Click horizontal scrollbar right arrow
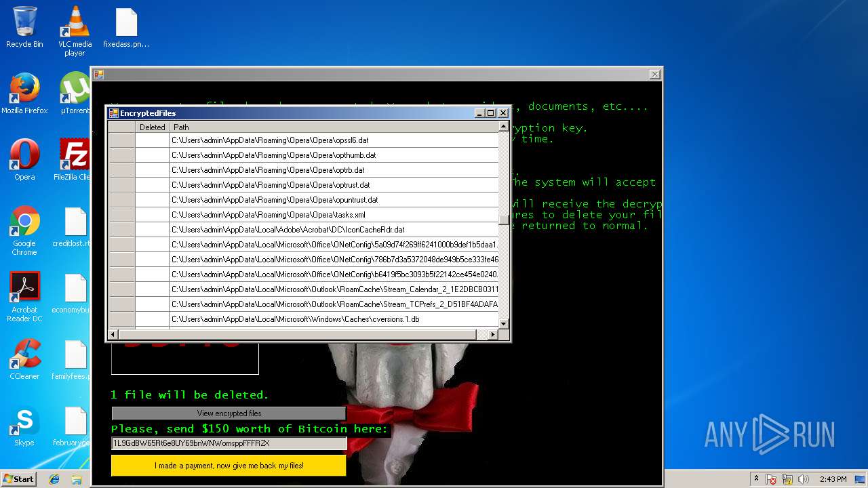 493,334
